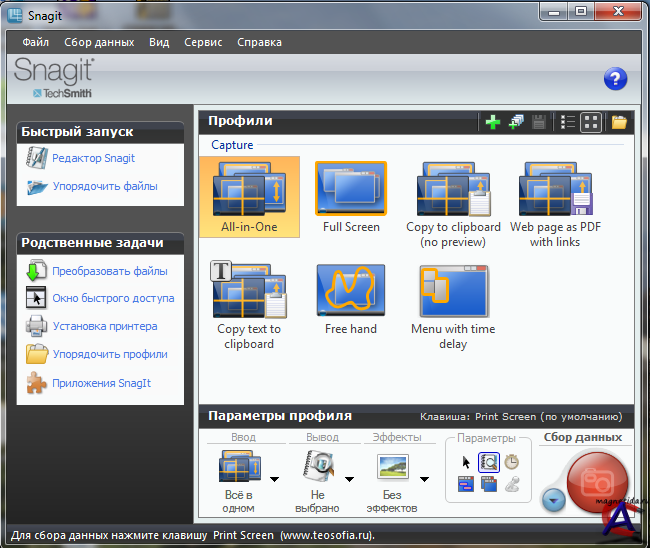Click the open folder files icon
The image size is (650, 548).
coord(37,187)
